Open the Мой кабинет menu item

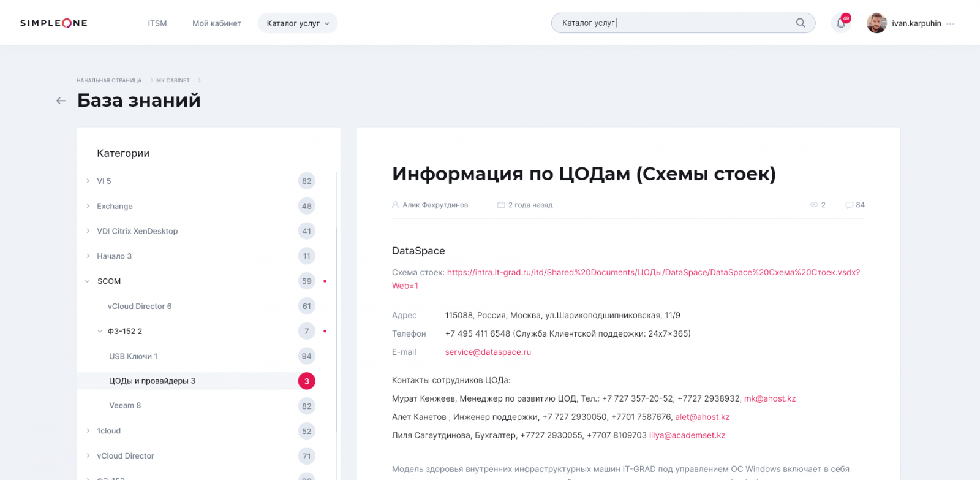[x=217, y=23]
